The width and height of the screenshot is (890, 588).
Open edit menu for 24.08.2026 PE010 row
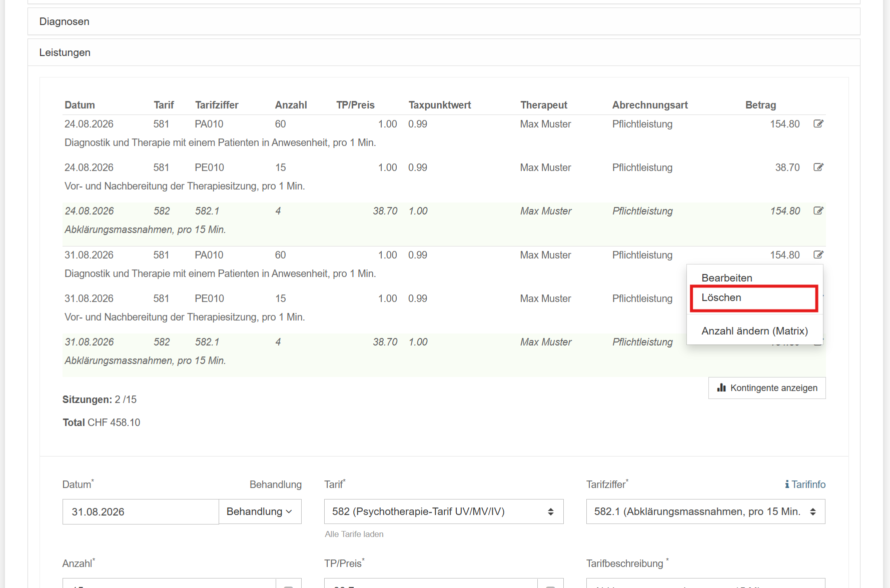[818, 167]
